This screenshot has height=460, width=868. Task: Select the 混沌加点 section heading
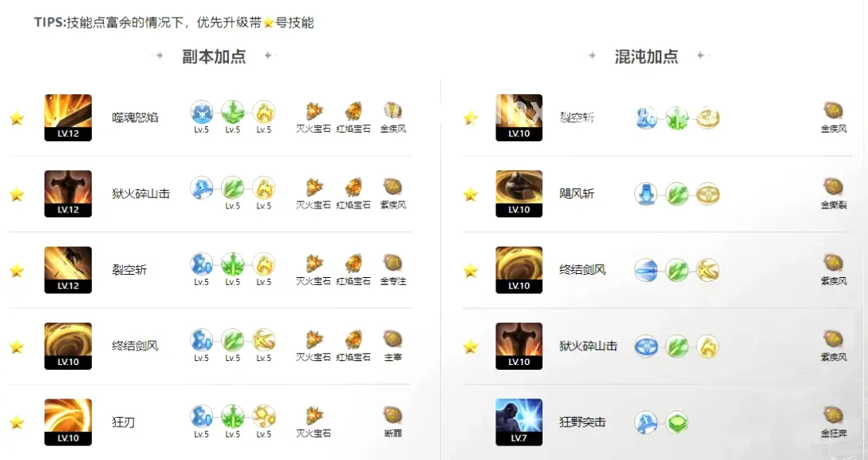pyautogui.click(x=646, y=57)
